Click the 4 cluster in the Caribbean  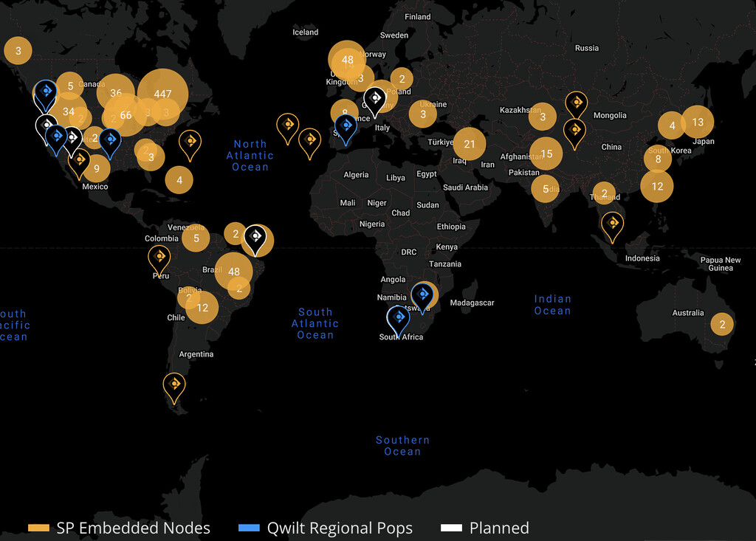pyautogui.click(x=179, y=180)
